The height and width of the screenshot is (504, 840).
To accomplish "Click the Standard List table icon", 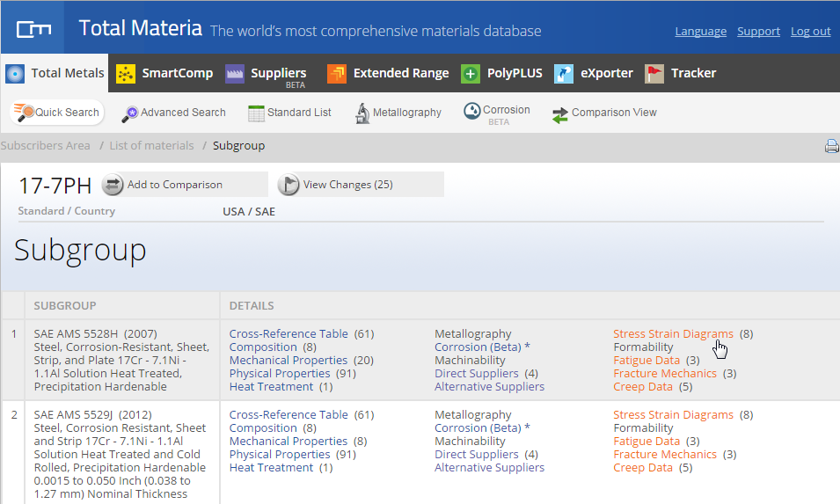I will point(256,113).
